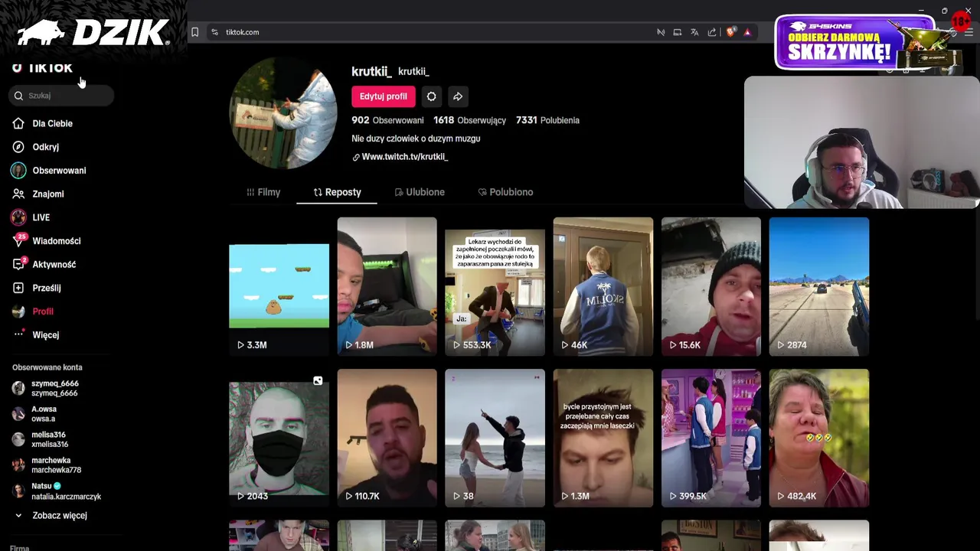
Task: Click the Szukaj search field
Action: coord(62,96)
